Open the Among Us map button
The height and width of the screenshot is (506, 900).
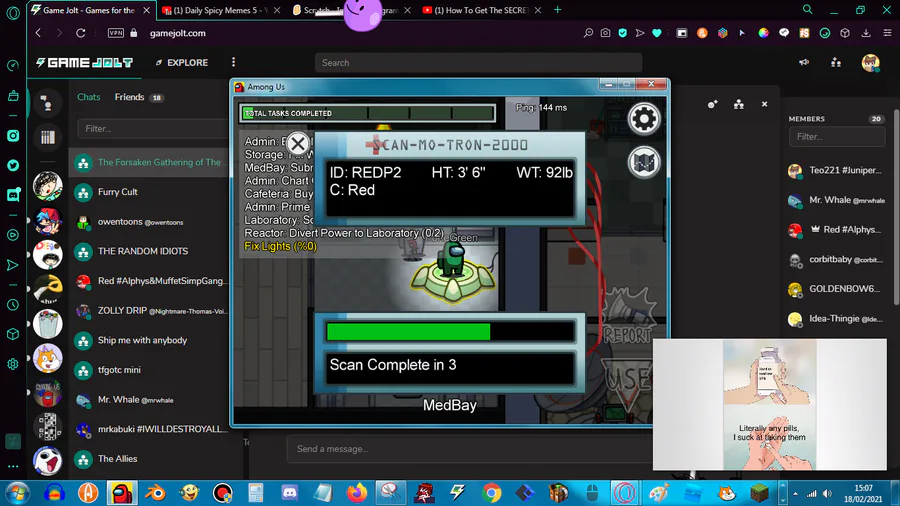coord(644,163)
